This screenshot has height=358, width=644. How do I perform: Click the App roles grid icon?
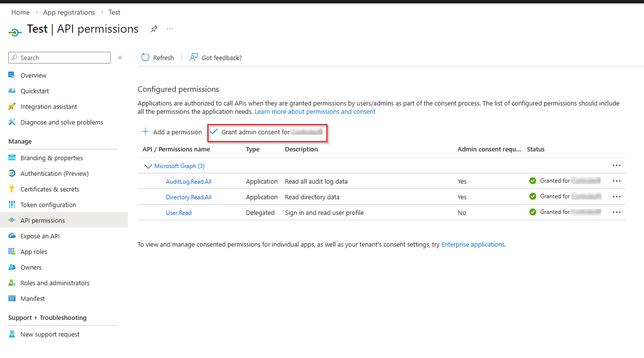pyautogui.click(x=12, y=252)
